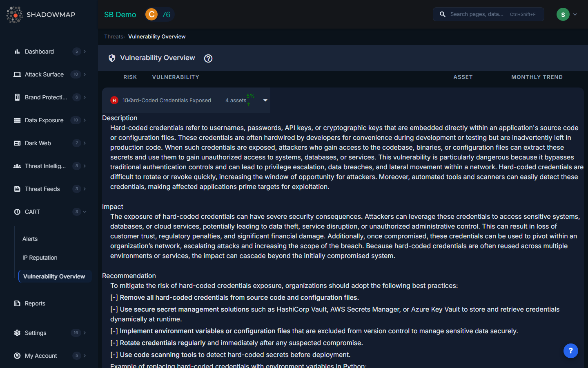588x368 pixels.
Task: Click the Threats breadcrumb link
Action: click(x=114, y=36)
